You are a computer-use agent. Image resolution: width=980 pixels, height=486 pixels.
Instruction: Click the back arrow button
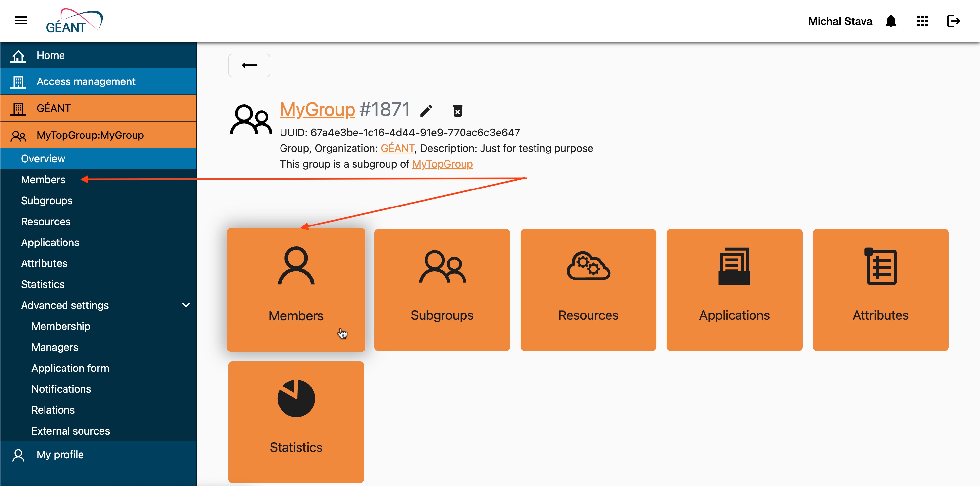coord(249,65)
